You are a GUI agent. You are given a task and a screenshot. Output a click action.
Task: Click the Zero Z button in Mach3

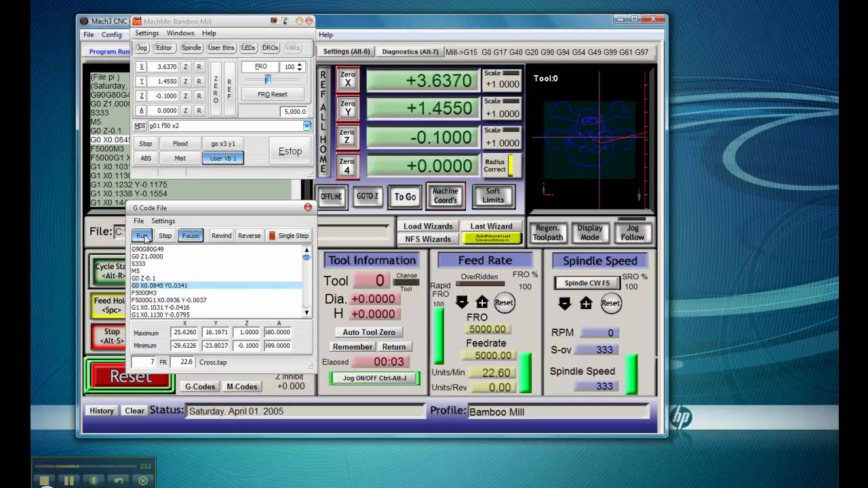[x=347, y=136]
